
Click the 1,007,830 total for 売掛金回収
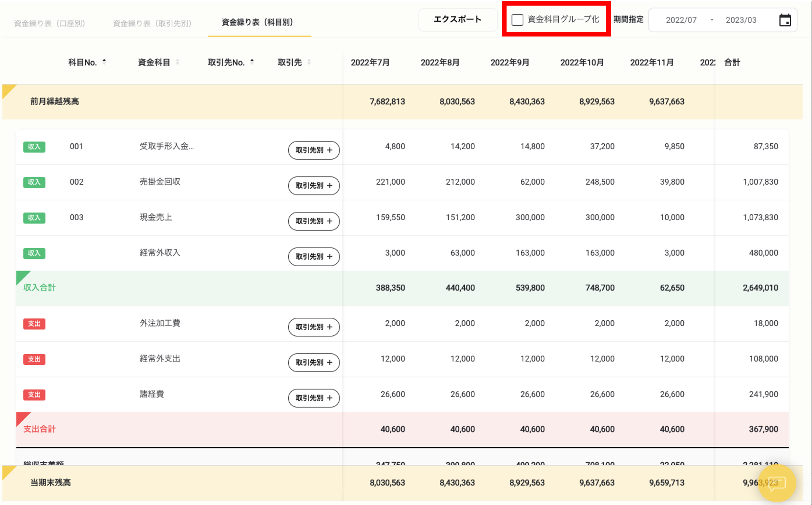pyautogui.click(x=760, y=182)
